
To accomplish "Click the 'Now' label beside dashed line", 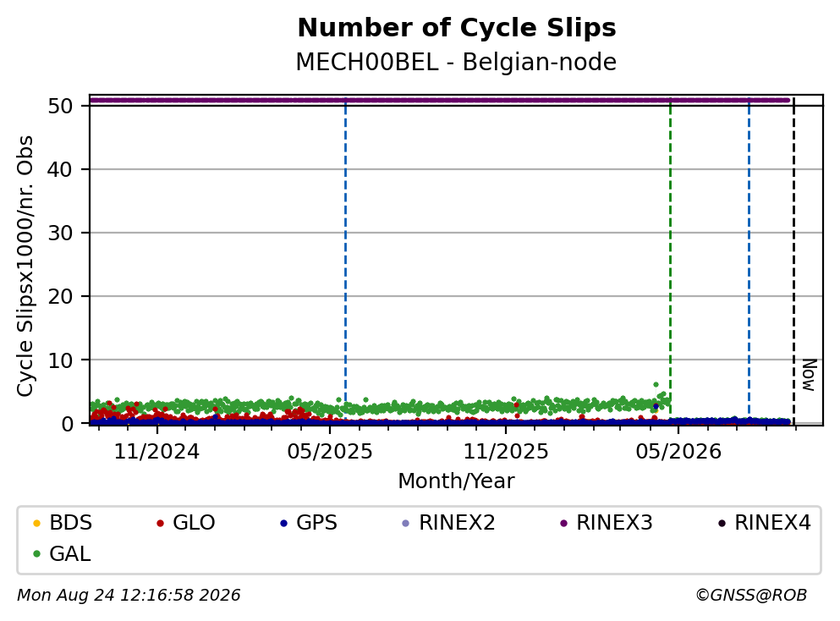I will 809,375.
